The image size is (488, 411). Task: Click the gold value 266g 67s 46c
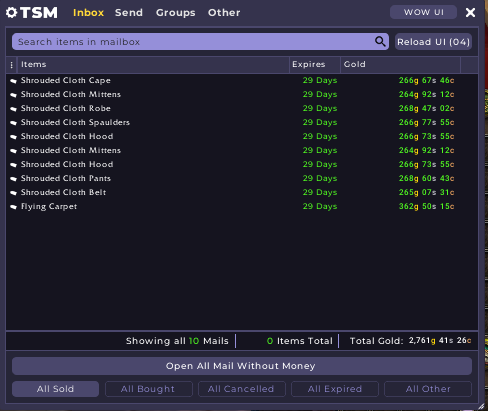(426, 81)
